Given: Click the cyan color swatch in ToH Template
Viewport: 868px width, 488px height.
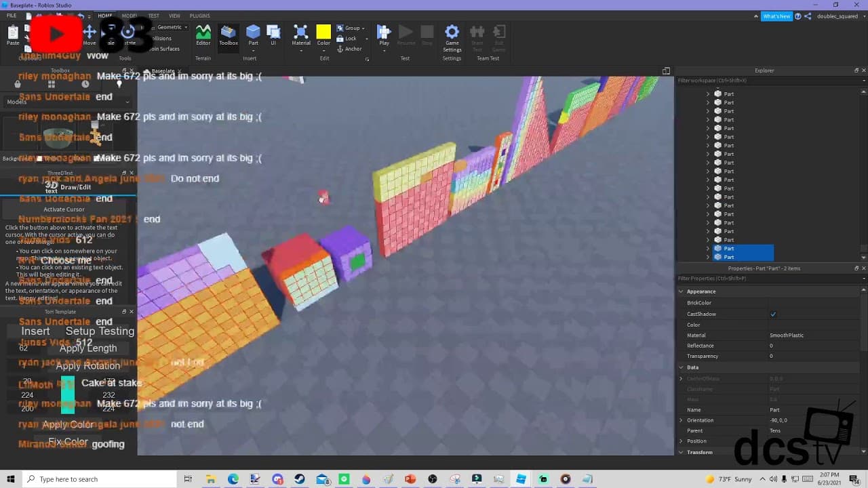Looking at the screenshot, I should point(68,394).
